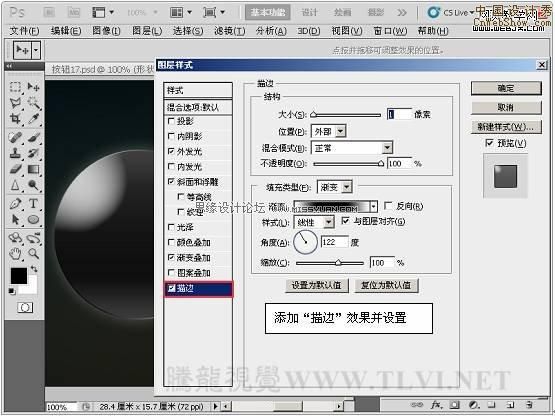Select the Gradient tool
This screenshot has height=416, width=555.
click(x=34, y=169)
